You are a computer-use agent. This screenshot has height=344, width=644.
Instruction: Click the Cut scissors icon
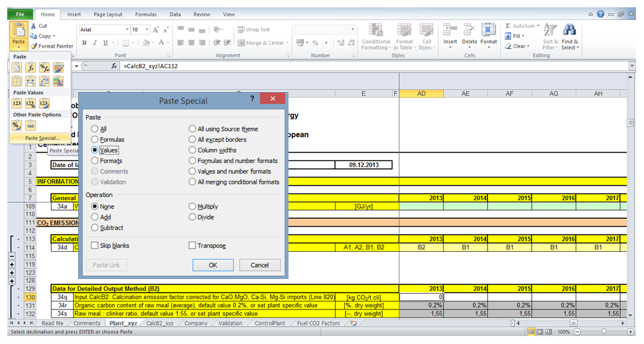tap(33, 26)
